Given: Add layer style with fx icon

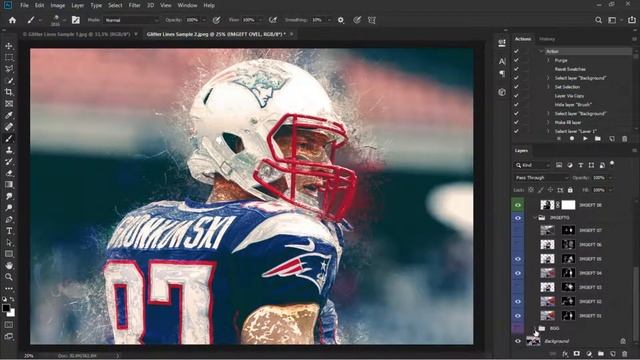Looking at the screenshot, I should pyautogui.click(x=565, y=354).
